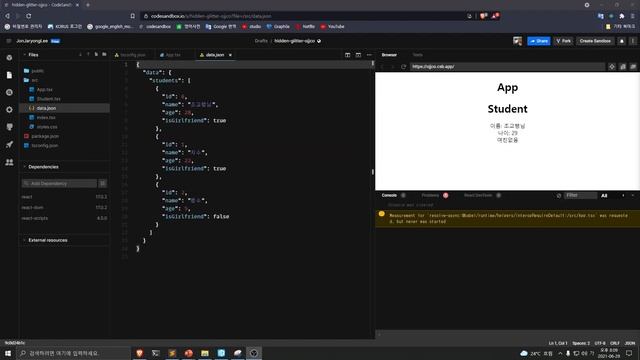Refresh the preview browser
This screenshot has height=360, width=640.
[x=403, y=67]
